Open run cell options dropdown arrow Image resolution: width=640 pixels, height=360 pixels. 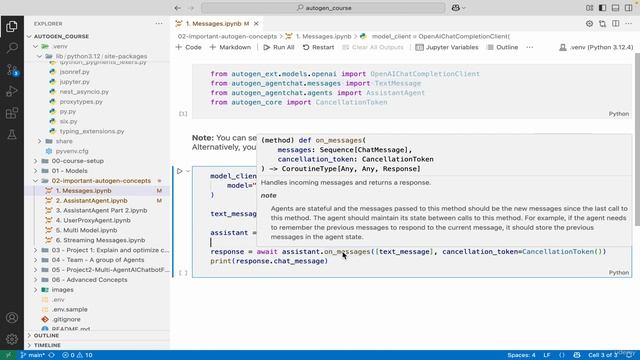click(188, 171)
